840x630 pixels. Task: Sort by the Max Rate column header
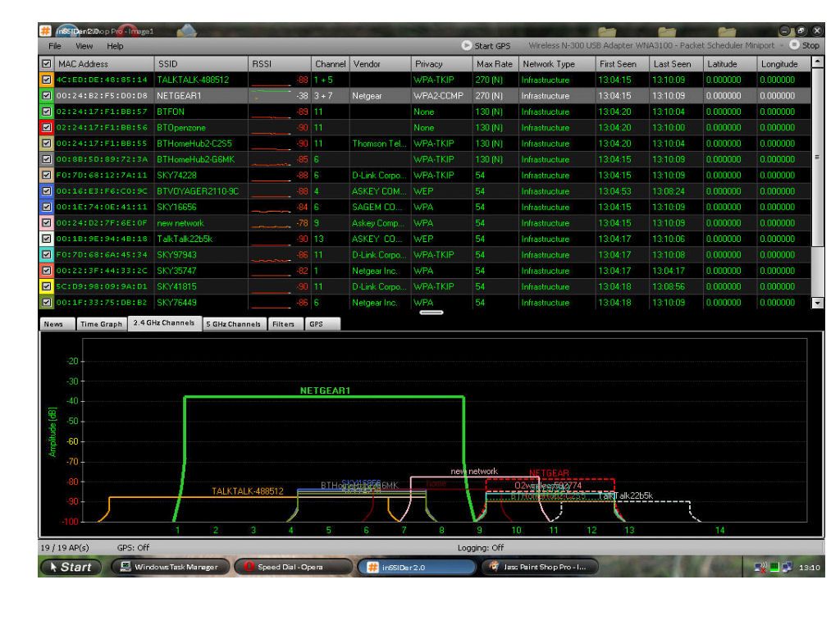coord(495,64)
